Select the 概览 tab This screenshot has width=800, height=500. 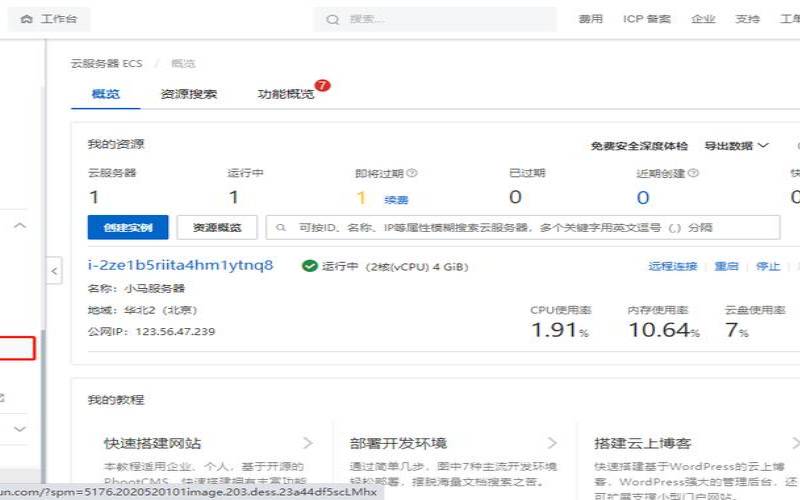(106, 94)
